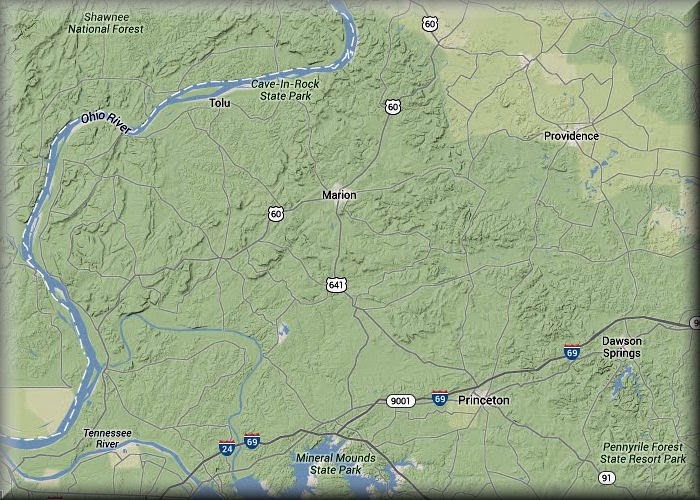Screen dimensions: 700x500
Task: Open Mineral Mounds State Park label
Action: pos(336,464)
